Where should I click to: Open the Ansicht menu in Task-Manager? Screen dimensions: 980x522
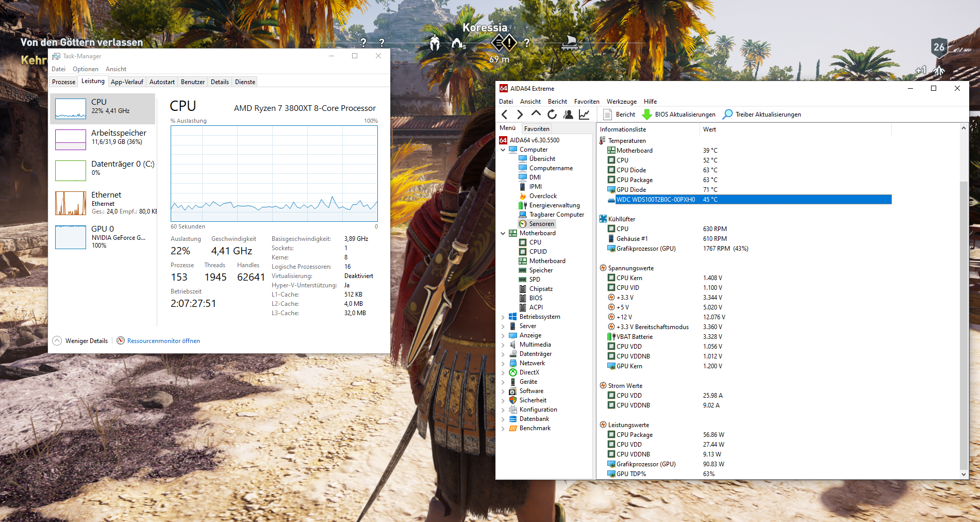point(116,69)
